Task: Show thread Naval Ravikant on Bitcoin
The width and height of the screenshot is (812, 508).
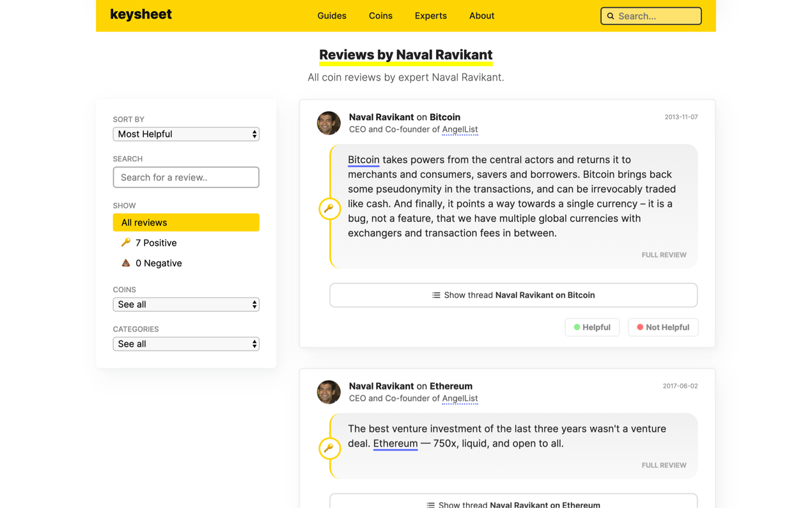Action: pos(513,295)
